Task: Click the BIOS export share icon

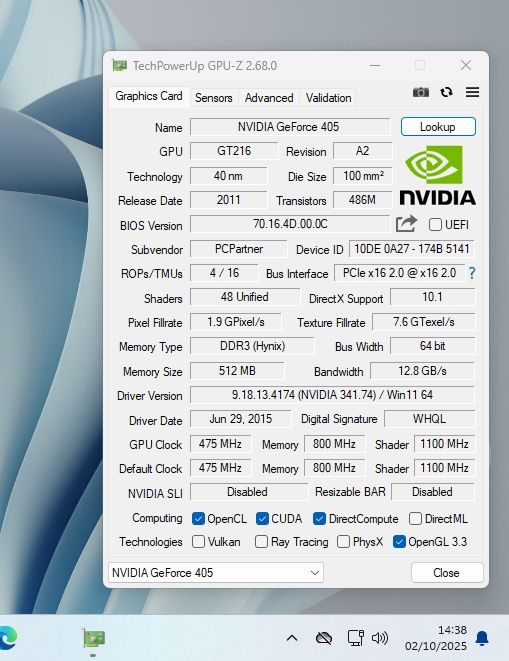Action: click(x=406, y=224)
